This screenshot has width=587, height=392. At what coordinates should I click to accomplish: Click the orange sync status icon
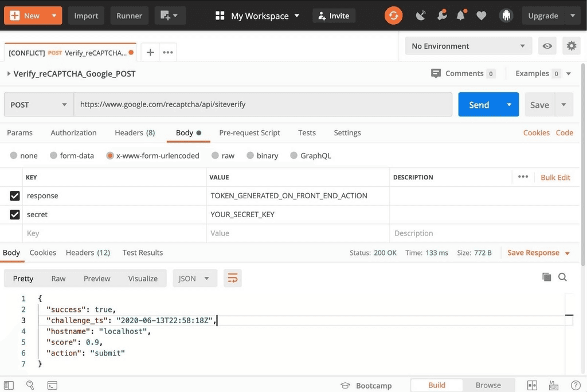[x=393, y=15]
